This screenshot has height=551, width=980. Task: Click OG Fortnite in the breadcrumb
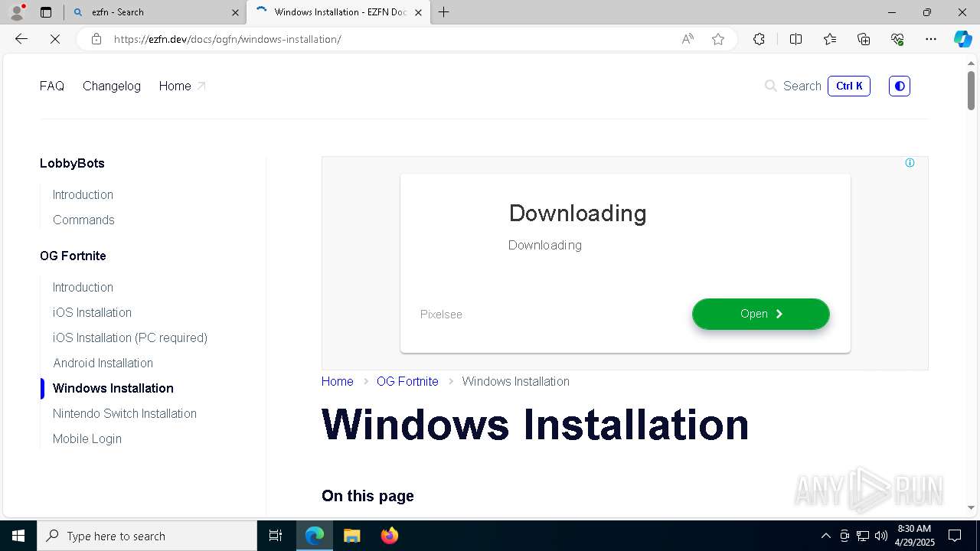tap(407, 381)
